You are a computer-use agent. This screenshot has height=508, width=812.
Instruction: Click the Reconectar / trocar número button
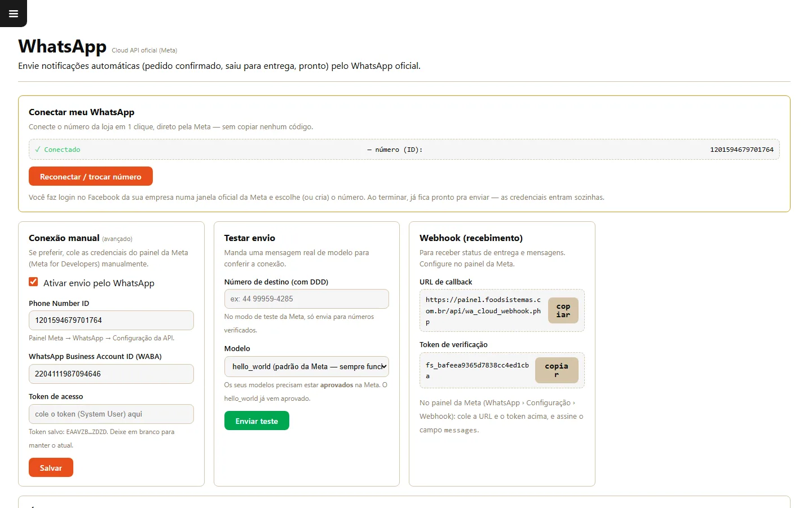tap(91, 176)
